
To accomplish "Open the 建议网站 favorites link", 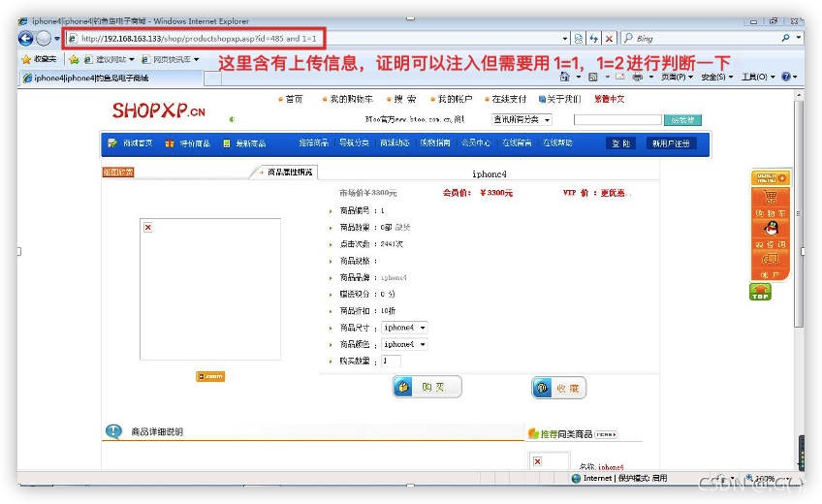I will click(x=109, y=59).
